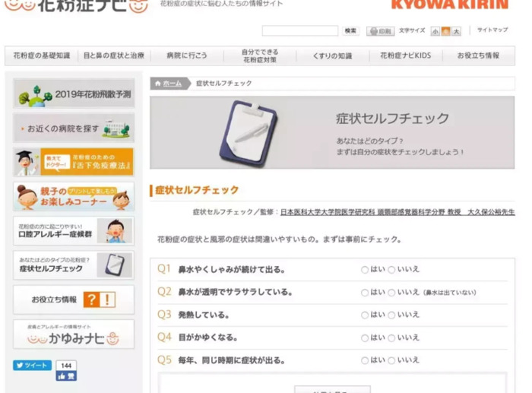Select large (大) text size icon
This screenshot has width=532, height=393.
[456, 31]
